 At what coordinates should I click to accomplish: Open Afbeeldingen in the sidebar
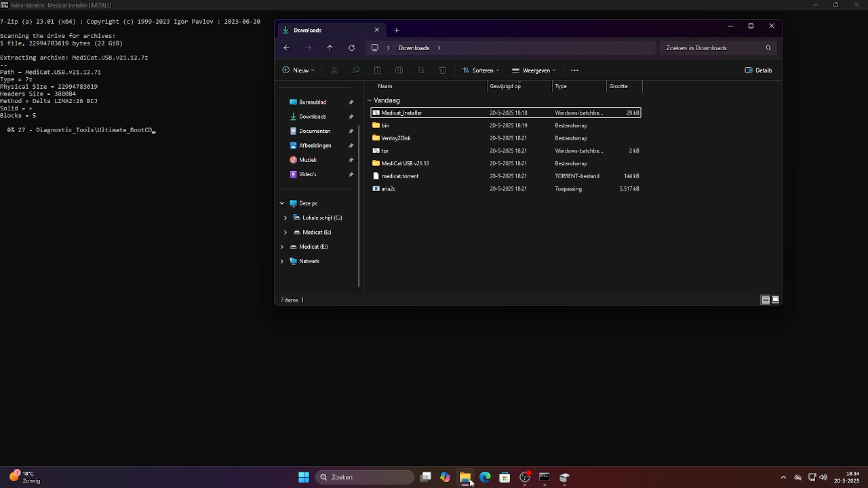click(x=315, y=146)
